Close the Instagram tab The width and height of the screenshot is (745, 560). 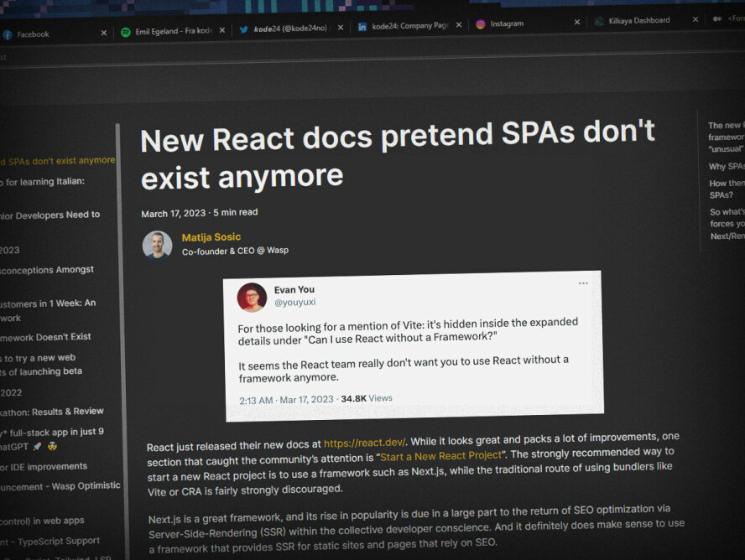577,22
